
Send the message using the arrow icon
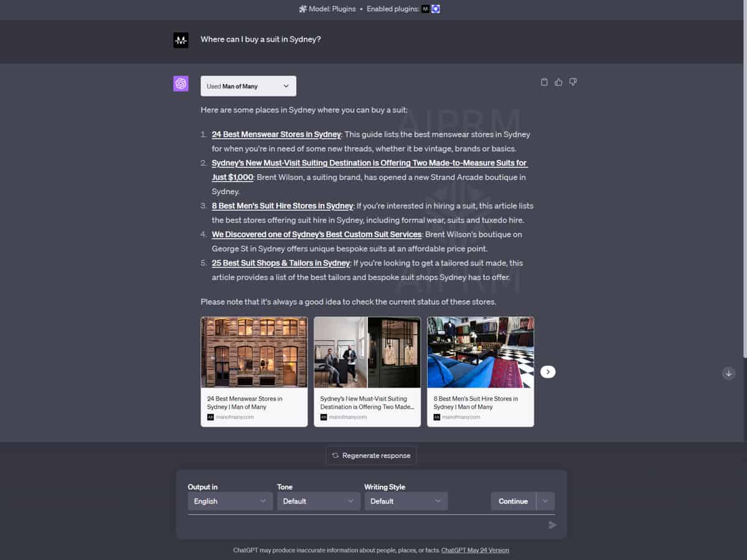tap(552, 525)
